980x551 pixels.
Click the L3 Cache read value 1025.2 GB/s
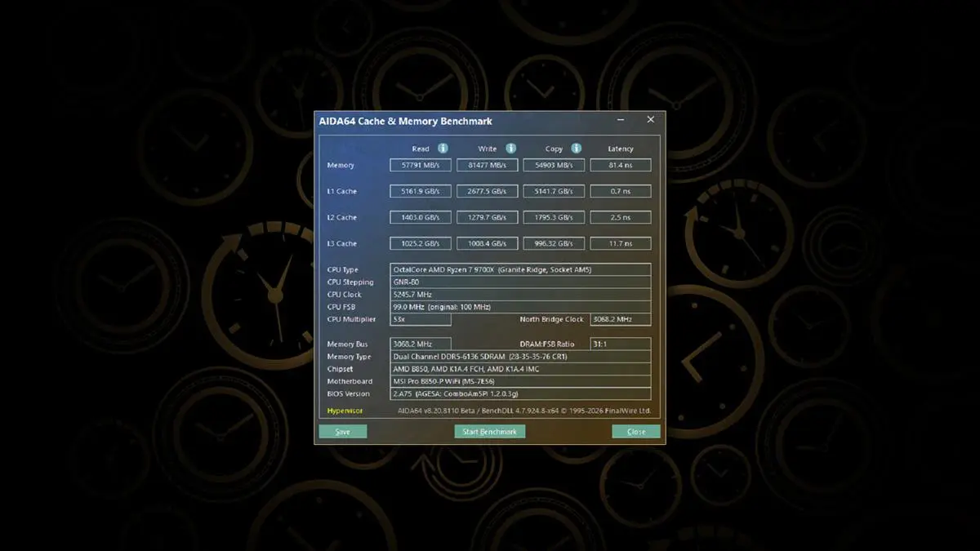(x=421, y=243)
